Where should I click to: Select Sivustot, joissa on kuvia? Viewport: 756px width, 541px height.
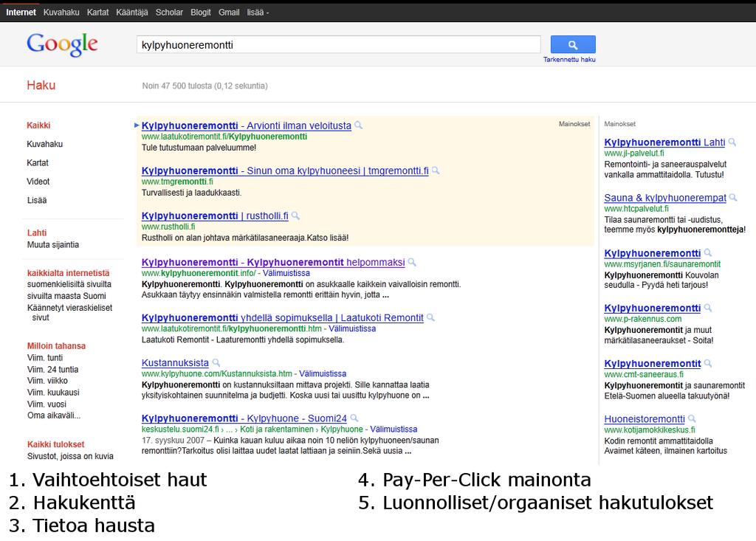[x=70, y=456]
